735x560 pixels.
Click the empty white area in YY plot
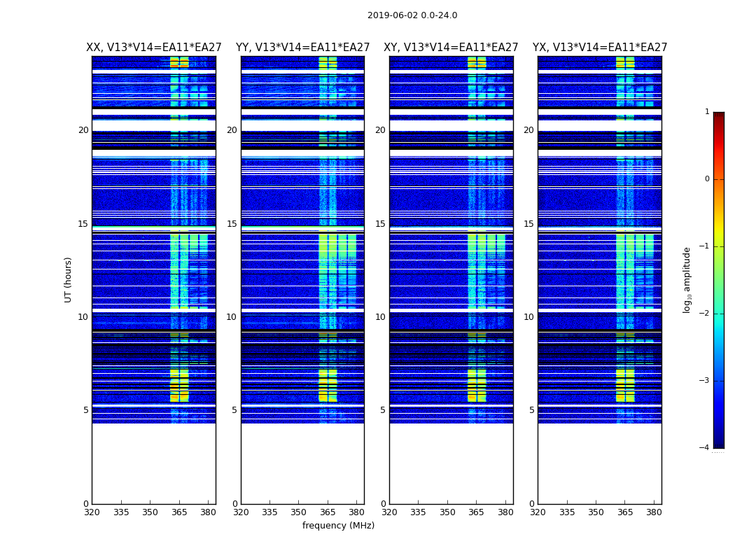pyautogui.click(x=303, y=463)
